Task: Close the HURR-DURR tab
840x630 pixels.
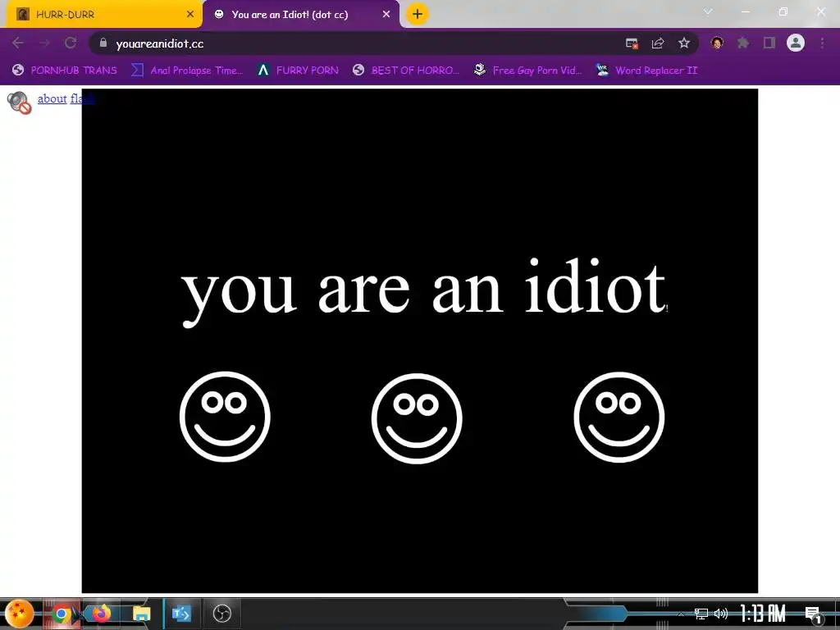Action: 190,14
